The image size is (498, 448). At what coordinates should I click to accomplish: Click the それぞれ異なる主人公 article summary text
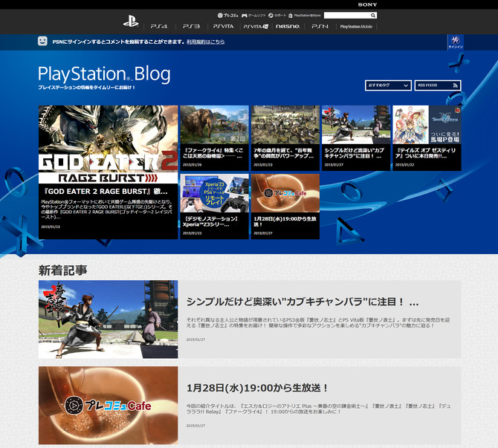(x=318, y=322)
